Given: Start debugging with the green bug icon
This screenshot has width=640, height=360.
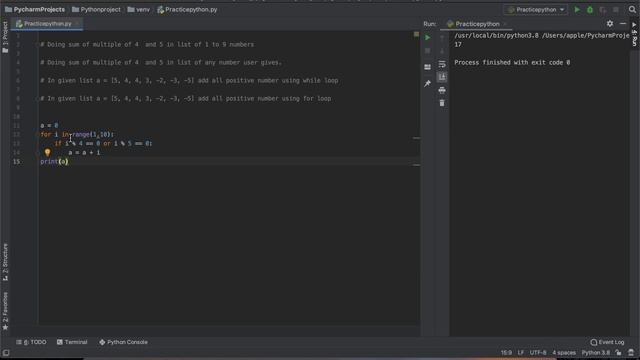Looking at the screenshot, I should 590,9.
